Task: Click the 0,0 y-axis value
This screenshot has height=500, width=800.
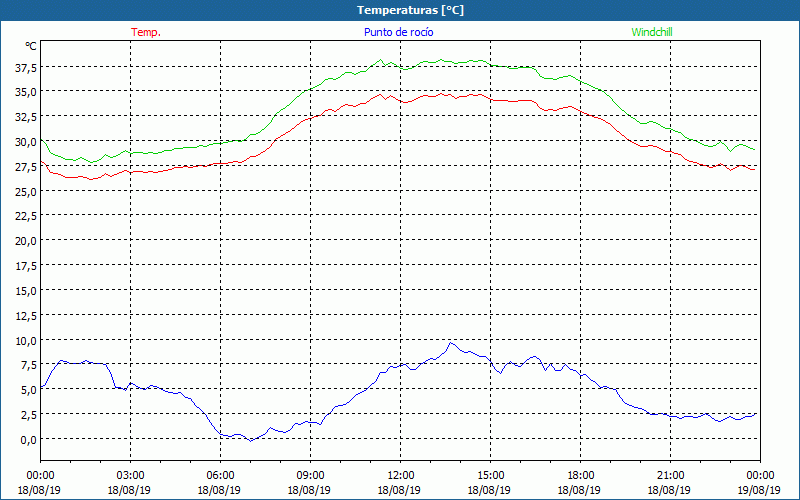Action: (x=28, y=440)
